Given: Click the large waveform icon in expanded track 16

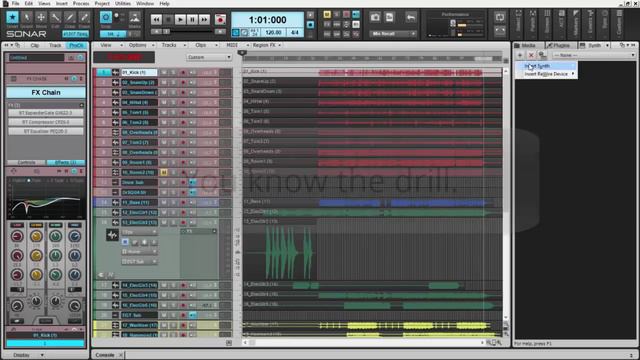Looking at the screenshot, I should (112, 235).
